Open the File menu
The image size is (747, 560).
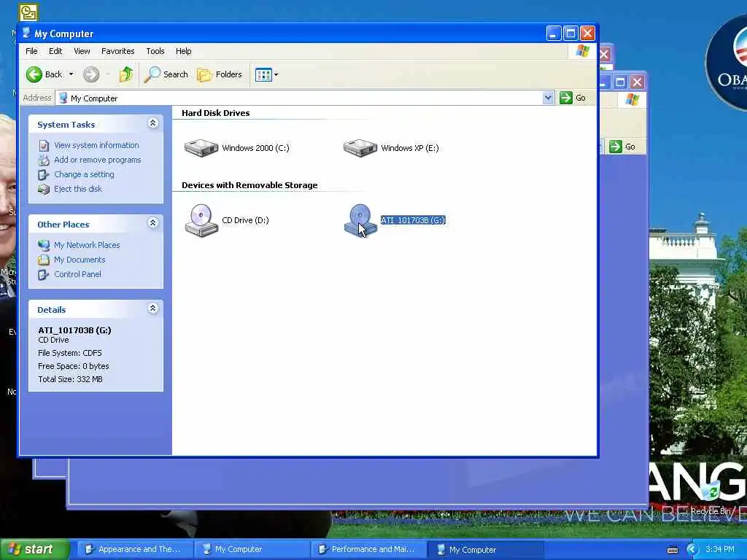coord(31,51)
